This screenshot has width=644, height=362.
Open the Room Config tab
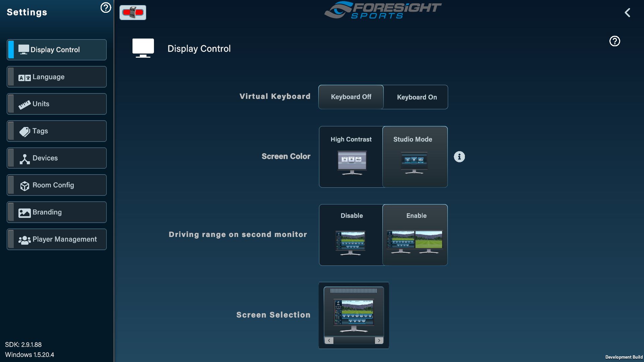pyautogui.click(x=57, y=185)
